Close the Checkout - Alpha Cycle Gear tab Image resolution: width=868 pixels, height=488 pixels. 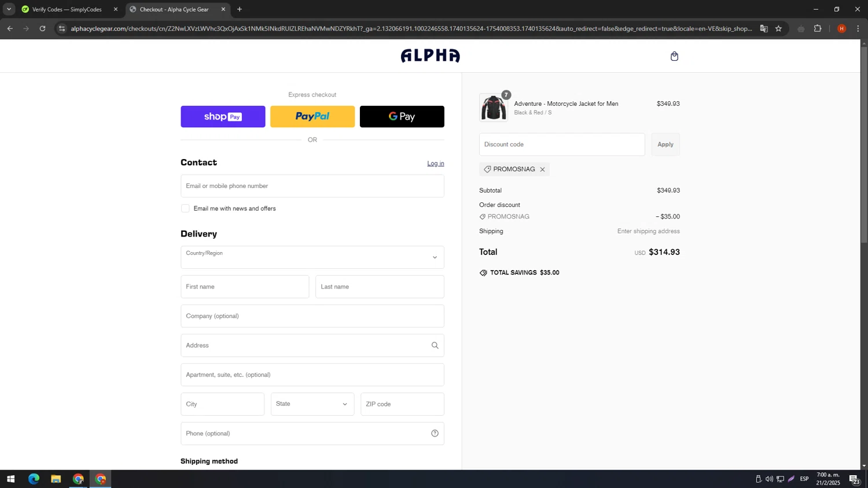(x=223, y=9)
